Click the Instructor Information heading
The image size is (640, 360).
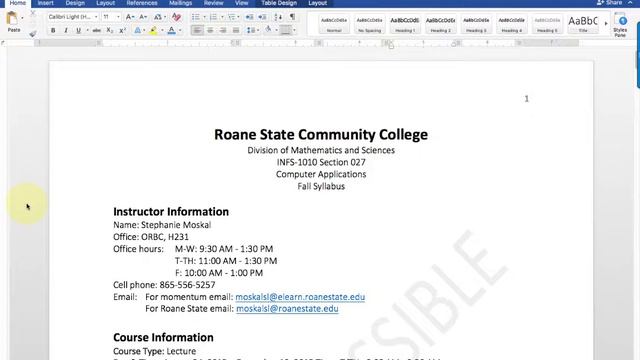pos(171,211)
